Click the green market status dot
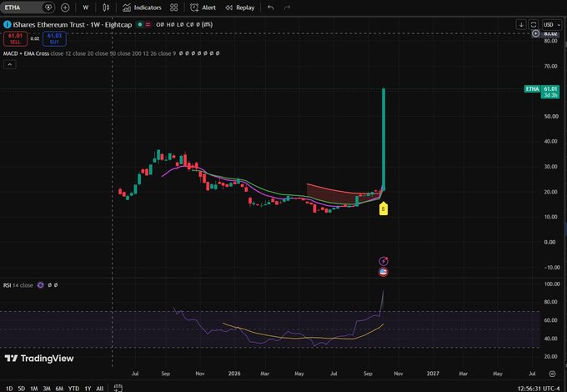Viewport: 567px width, 392px height. [x=140, y=24]
